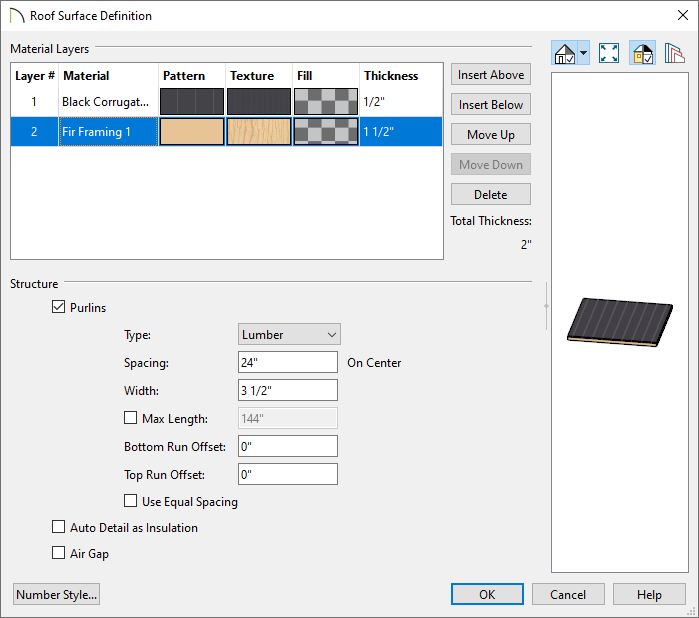Open the Number Style settings
Image resolution: width=699 pixels, height=618 pixels.
[x=57, y=595]
